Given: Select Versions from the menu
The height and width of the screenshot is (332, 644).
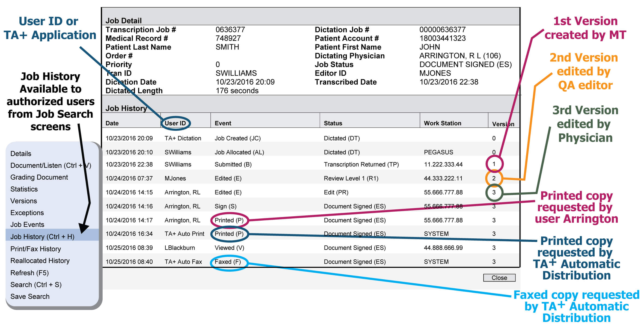Looking at the screenshot, I should tap(23, 201).
